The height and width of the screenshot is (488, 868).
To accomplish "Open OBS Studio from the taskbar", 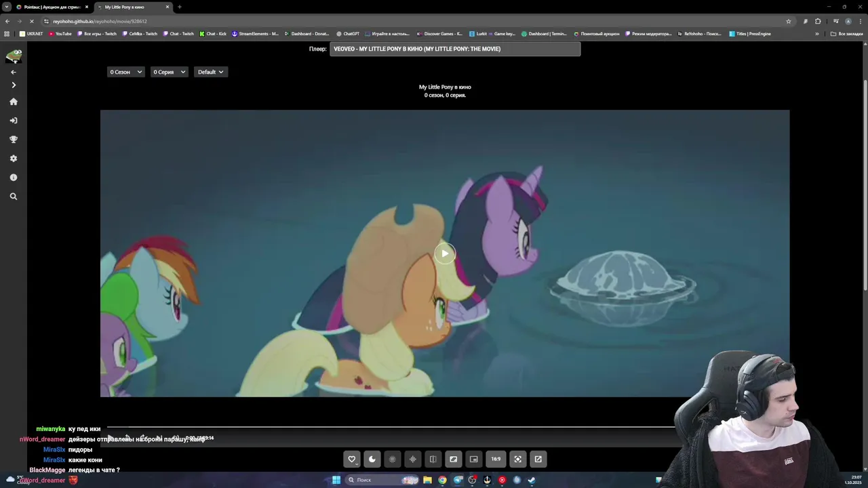I will click(473, 480).
